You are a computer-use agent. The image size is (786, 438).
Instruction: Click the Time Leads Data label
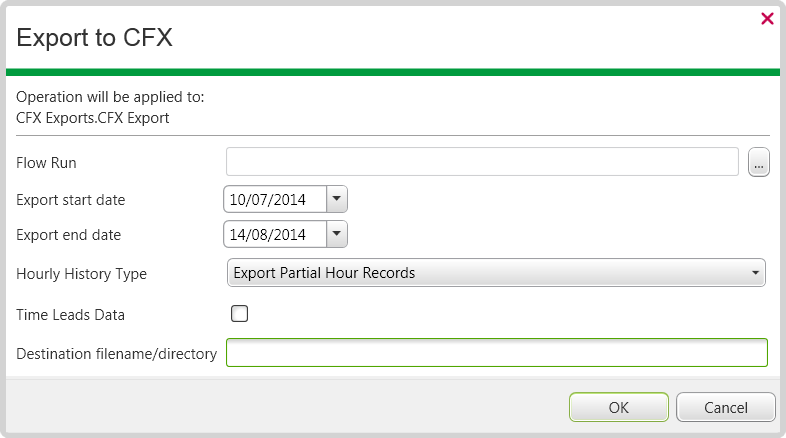coord(71,314)
